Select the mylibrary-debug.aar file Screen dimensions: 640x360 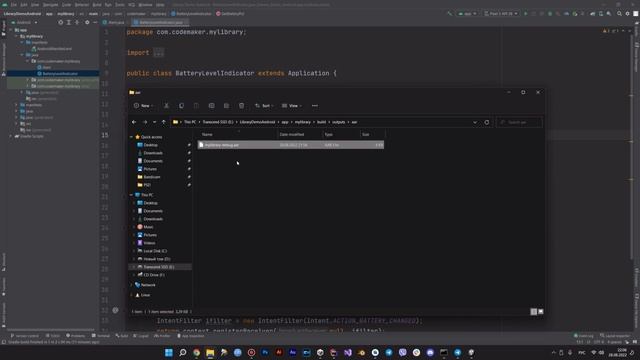(x=291, y=145)
